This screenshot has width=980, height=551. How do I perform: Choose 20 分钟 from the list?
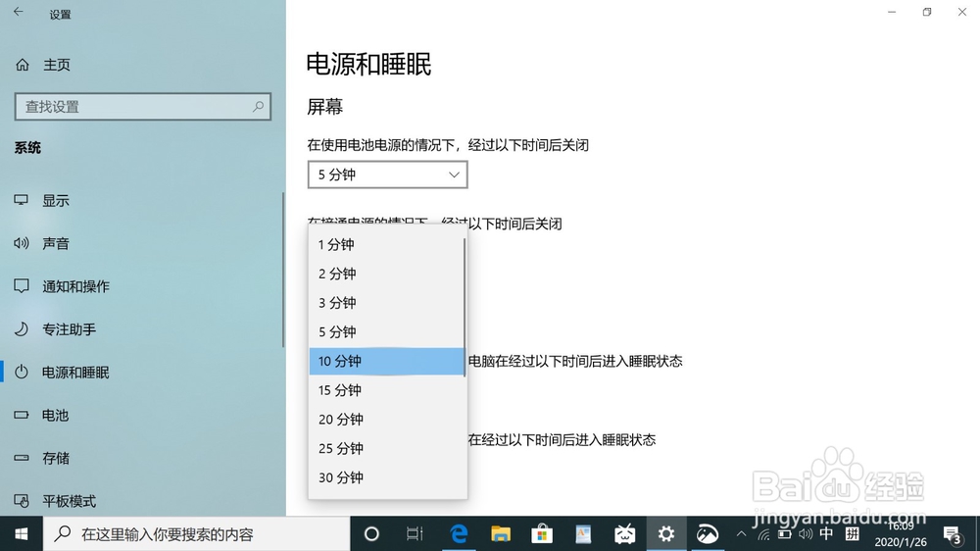tap(387, 420)
